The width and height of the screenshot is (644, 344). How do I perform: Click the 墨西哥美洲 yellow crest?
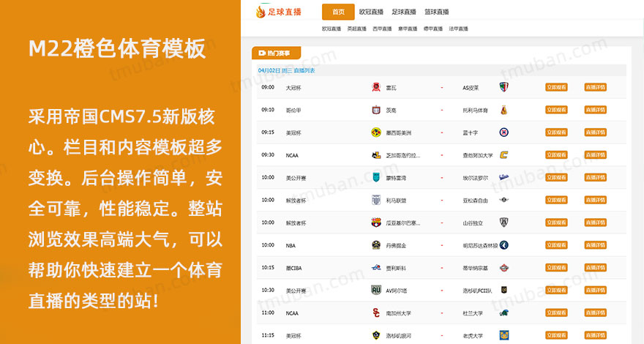pyautogui.click(x=376, y=132)
